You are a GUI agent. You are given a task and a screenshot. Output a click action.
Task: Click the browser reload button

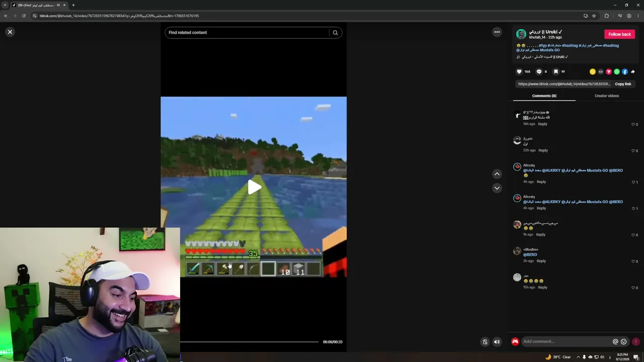[x=24, y=16]
